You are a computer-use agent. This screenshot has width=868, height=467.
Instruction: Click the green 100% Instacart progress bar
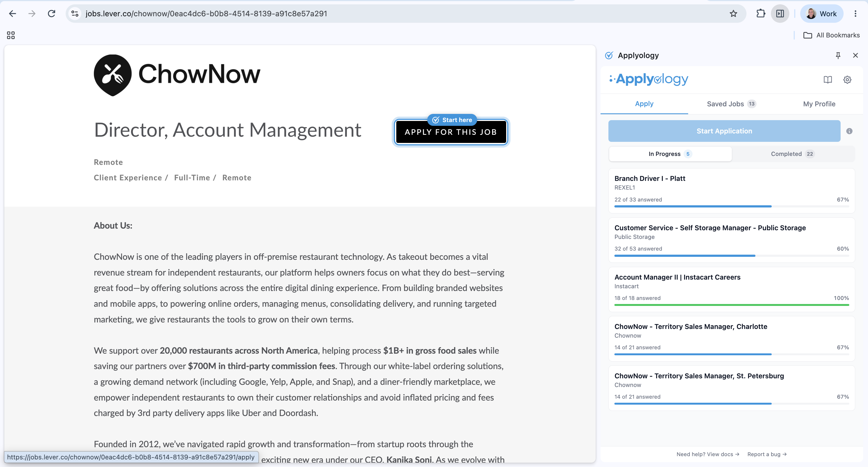(732, 305)
